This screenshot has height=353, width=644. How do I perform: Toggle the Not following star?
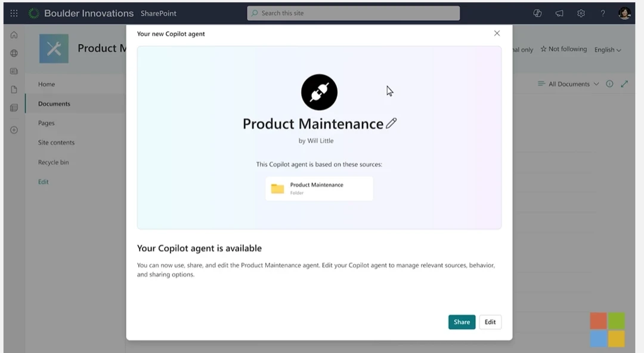pyautogui.click(x=563, y=49)
